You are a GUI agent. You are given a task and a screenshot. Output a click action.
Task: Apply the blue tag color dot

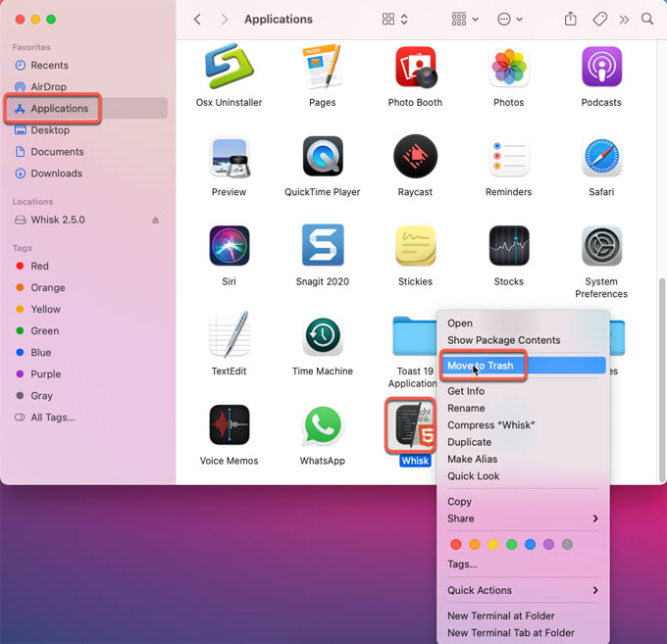530,544
